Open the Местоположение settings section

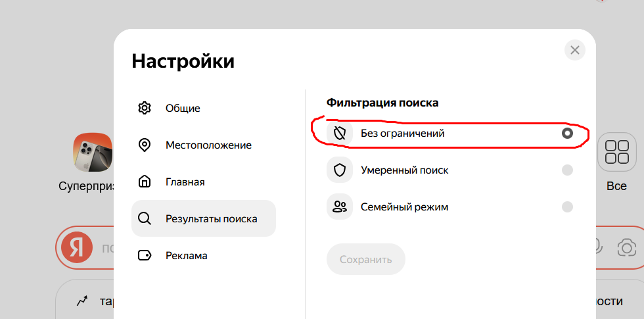point(204,145)
